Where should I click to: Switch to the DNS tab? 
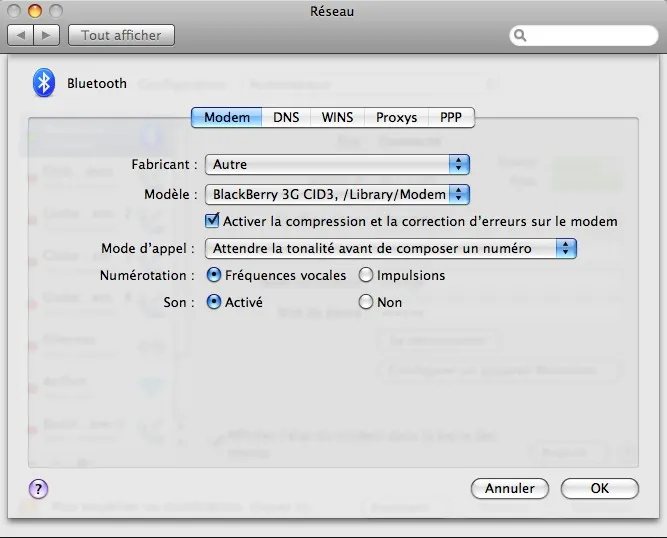(286, 117)
